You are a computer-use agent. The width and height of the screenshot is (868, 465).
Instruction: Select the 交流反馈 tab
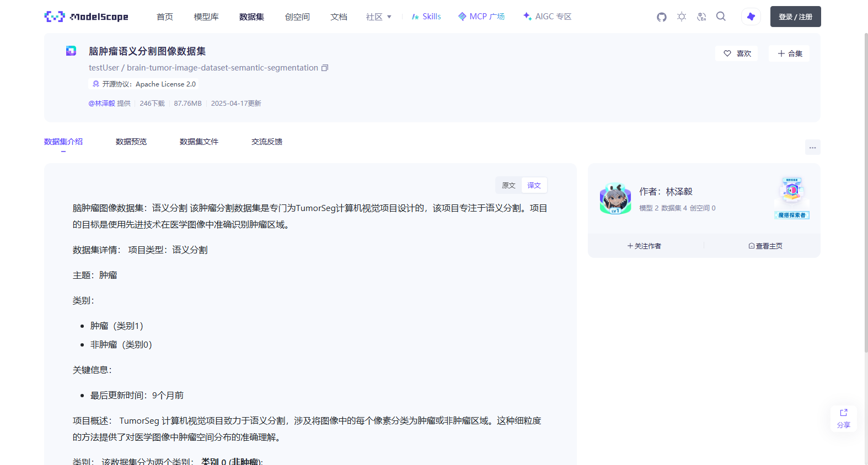click(267, 142)
